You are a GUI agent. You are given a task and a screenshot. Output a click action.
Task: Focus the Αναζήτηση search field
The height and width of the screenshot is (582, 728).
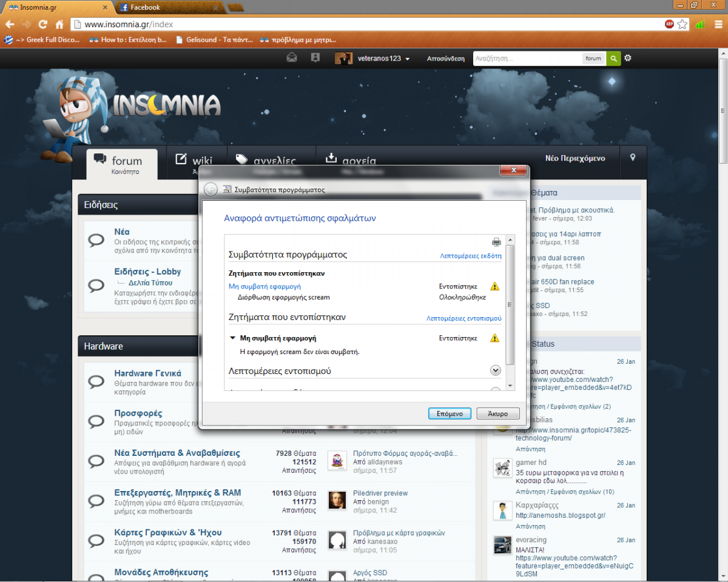(528, 59)
